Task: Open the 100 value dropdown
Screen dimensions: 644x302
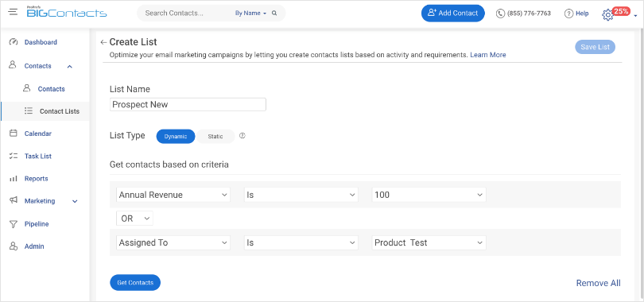Action: (x=429, y=195)
